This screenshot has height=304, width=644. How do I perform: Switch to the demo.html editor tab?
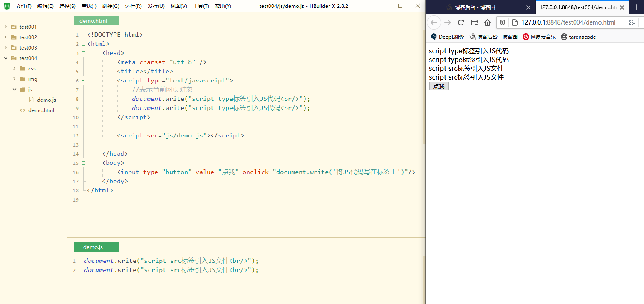coord(96,21)
